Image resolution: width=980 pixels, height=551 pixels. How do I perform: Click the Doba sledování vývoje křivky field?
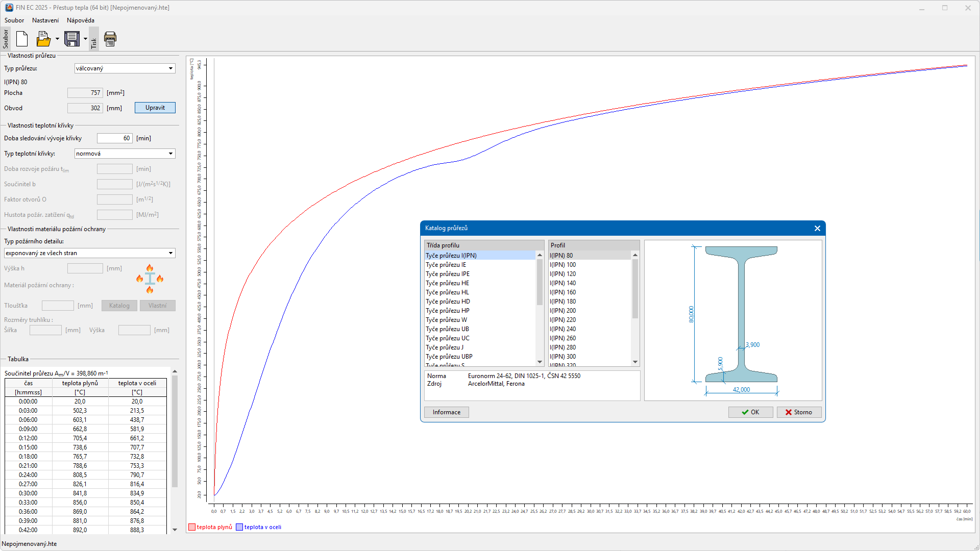coord(115,138)
